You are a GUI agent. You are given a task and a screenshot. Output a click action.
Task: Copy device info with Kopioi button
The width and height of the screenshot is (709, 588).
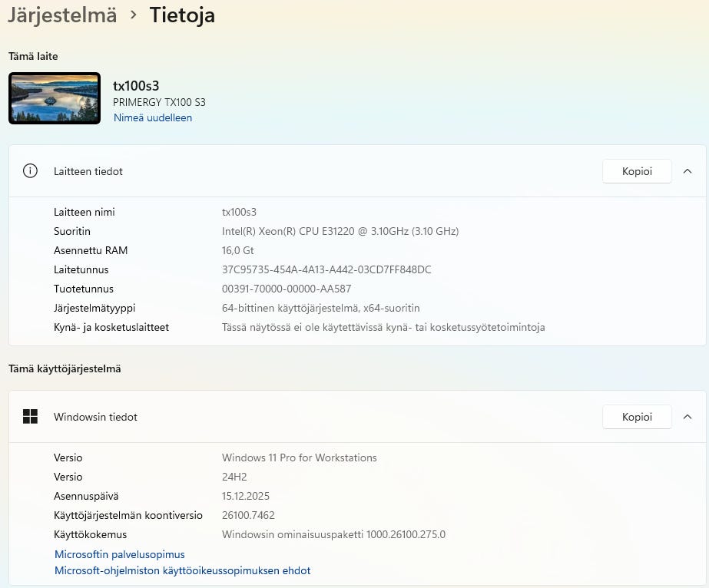[x=637, y=171]
